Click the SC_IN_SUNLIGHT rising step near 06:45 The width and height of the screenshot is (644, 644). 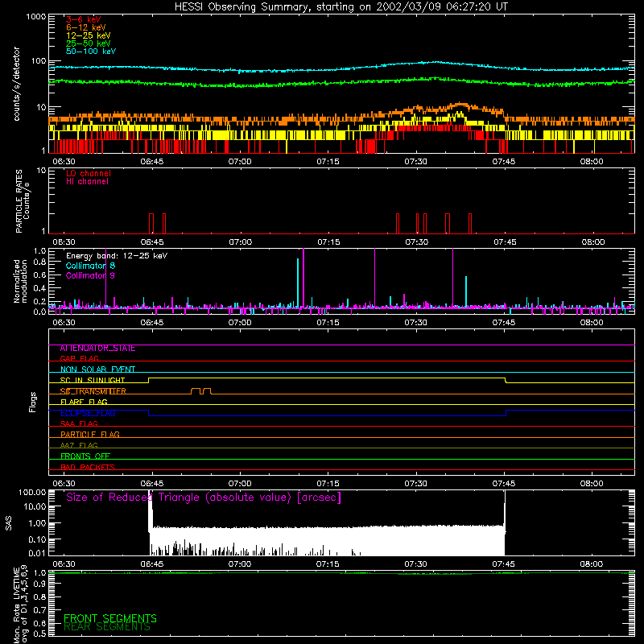tap(149, 380)
